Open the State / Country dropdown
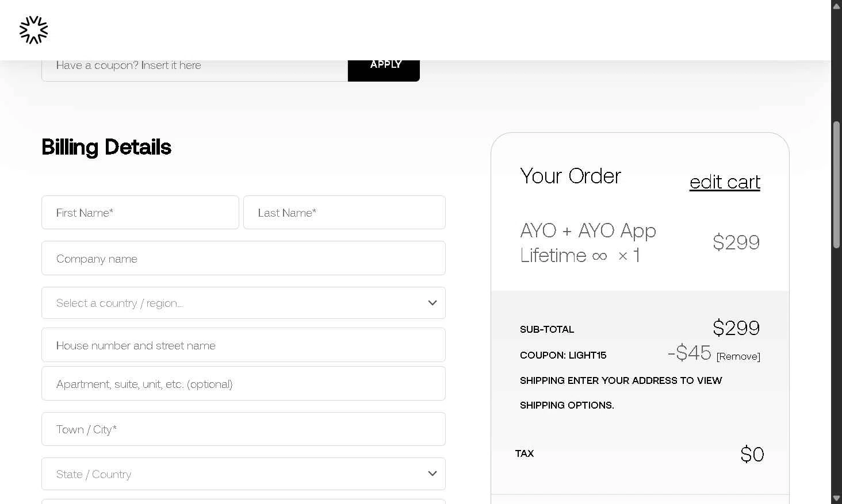The height and width of the screenshot is (504, 842). (243, 474)
